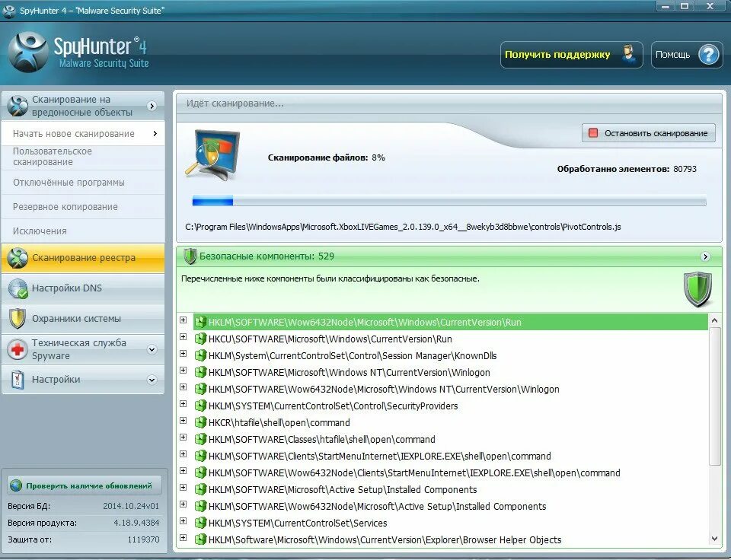The height and width of the screenshot is (560, 731).
Task: Click the malware scan magnifier sidebar icon
Action: (18, 106)
